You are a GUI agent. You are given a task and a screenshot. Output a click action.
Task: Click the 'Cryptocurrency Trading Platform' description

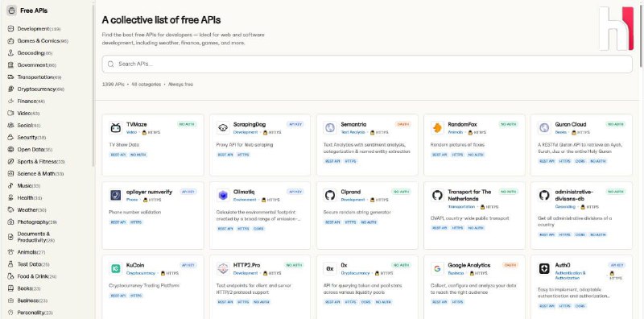pos(144,286)
